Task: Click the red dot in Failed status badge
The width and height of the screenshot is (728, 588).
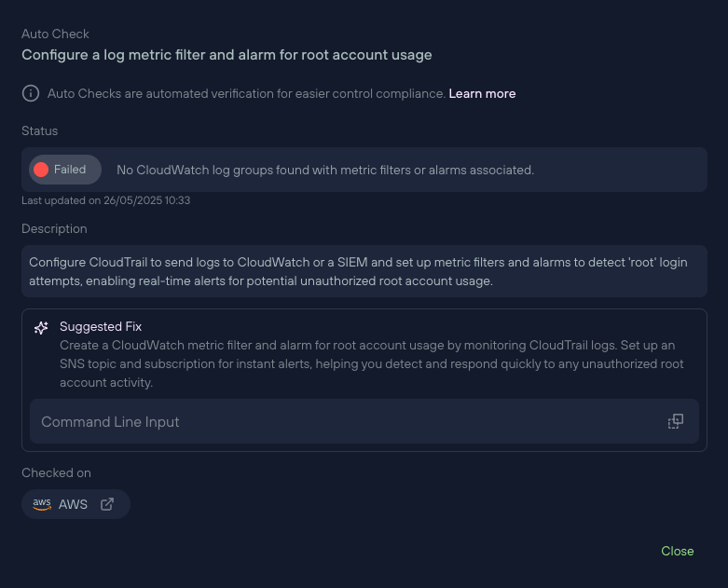Action: (x=41, y=170)
